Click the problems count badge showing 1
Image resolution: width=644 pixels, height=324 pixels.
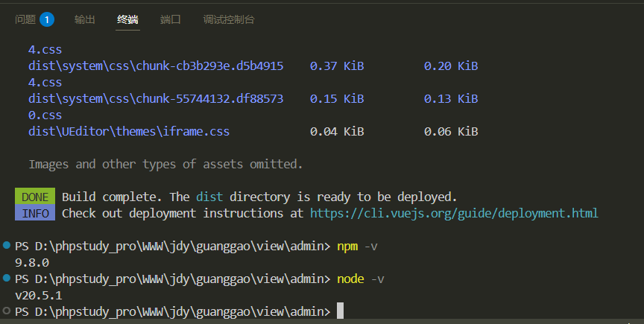47,19
